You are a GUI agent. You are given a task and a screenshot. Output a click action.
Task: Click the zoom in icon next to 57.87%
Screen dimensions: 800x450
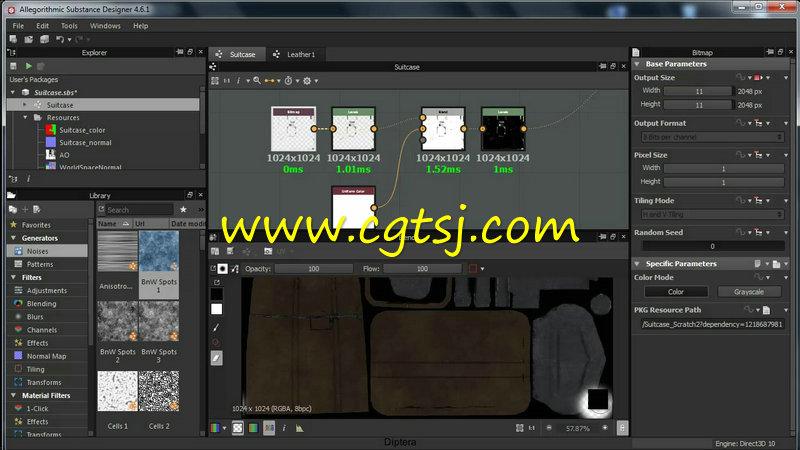(x=605, y=428)
